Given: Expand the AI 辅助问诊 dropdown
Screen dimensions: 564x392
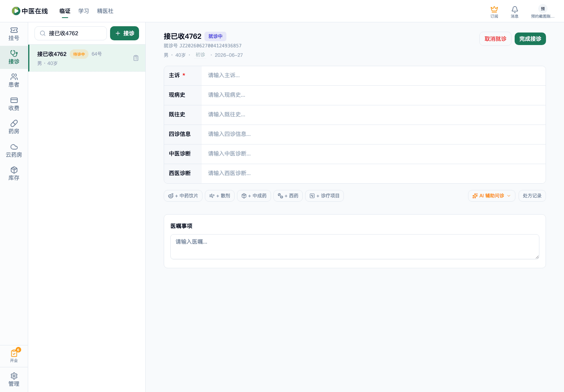Looking at the screenshot, I should point(492,196).
